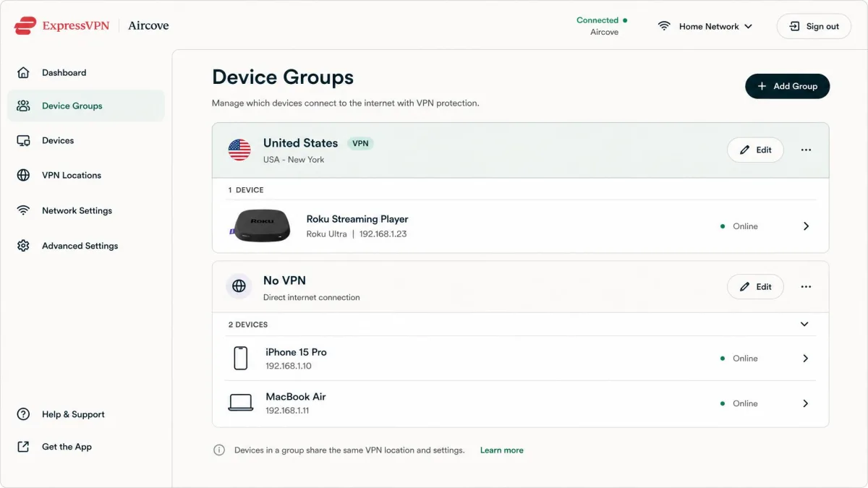This screenshot has width=868, height=488.
Task: Click the Get the App external link icon
Action: point(23,447)
